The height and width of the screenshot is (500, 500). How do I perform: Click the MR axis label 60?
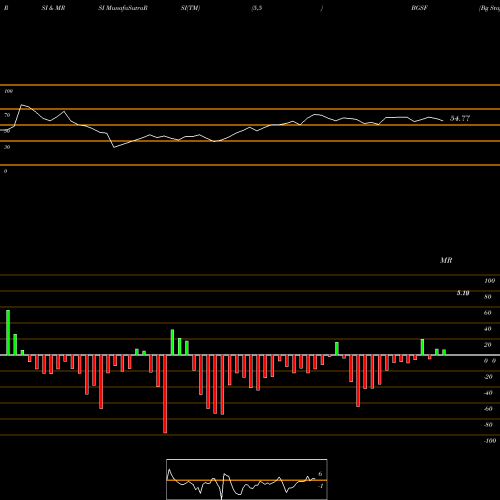click(x=488, y=313)
